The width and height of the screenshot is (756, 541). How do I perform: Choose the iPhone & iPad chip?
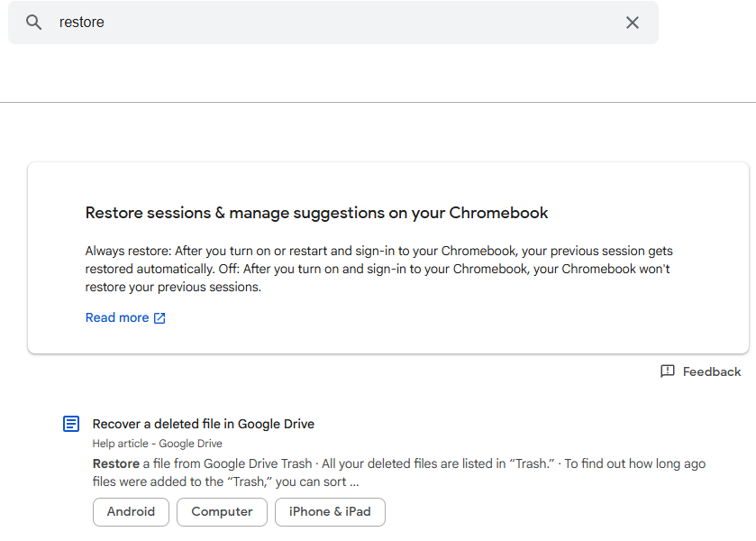330,511
